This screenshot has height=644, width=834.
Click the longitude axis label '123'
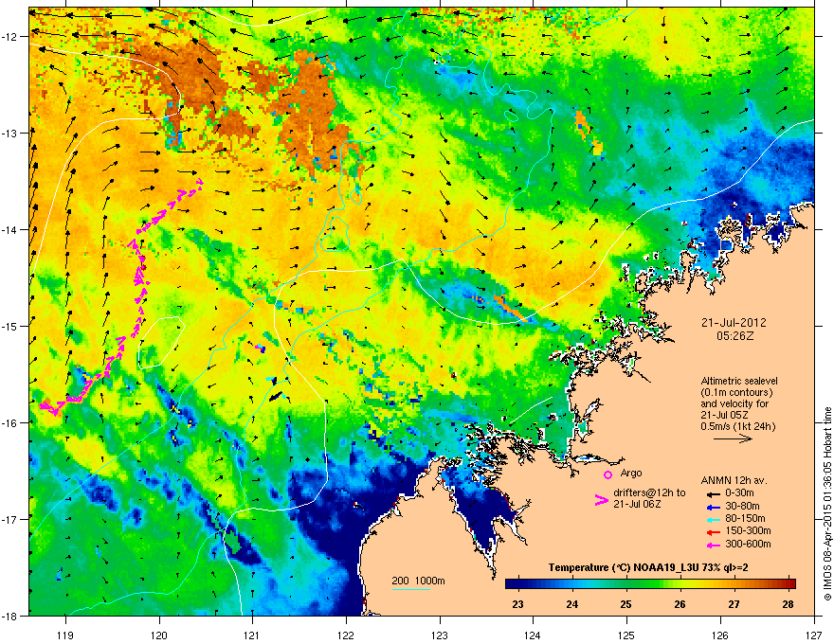pos(440,635)
